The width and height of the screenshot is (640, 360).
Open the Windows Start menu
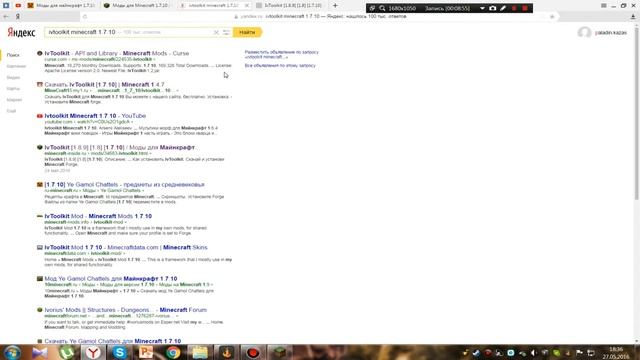11,352
